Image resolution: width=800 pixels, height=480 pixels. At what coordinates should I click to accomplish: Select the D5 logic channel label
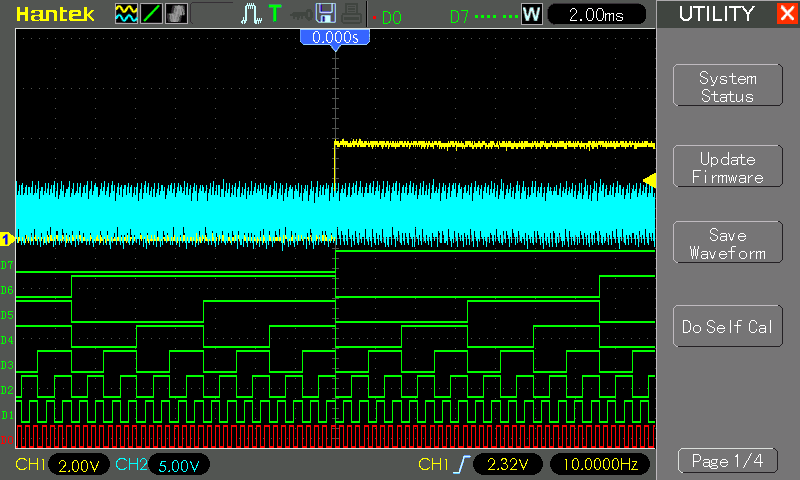click(x=7, y=315)
